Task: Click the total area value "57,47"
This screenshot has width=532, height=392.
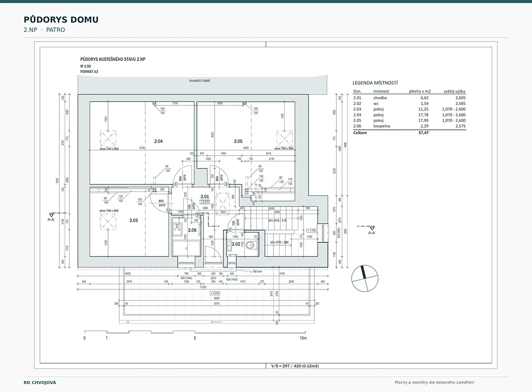Action: (423, 132)
